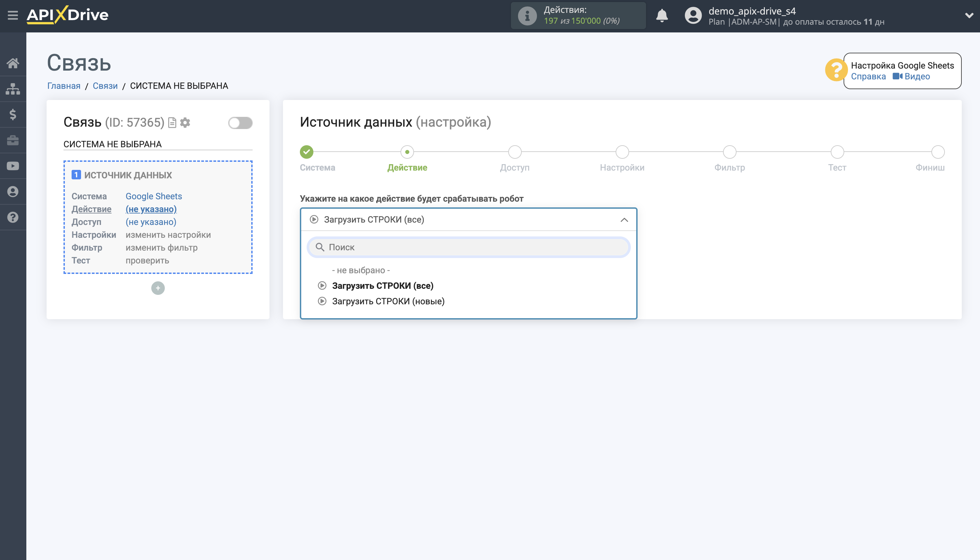Click the payments dollar icon in sidebar
Viewport: 980px width, 560px height.
(13, 114)
